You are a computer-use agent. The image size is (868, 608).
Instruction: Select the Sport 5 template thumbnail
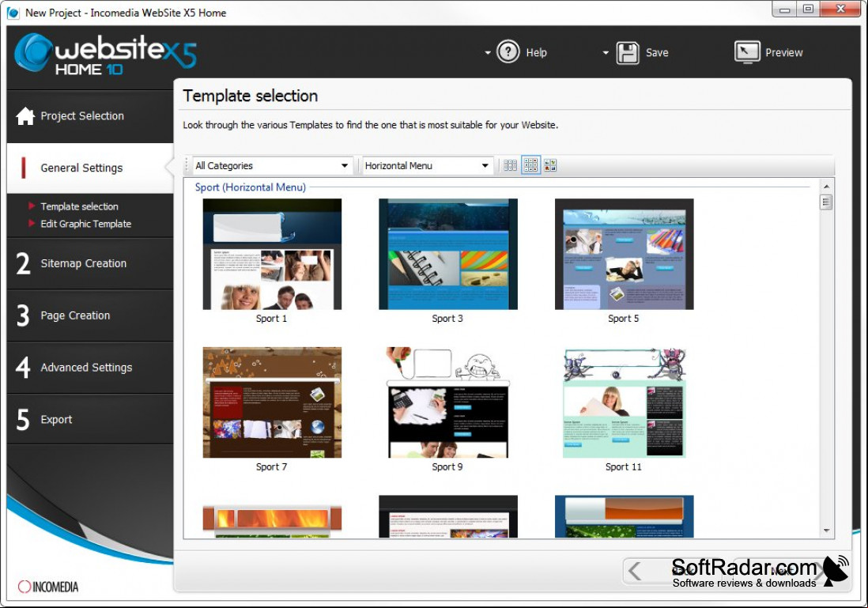(624, 254)
